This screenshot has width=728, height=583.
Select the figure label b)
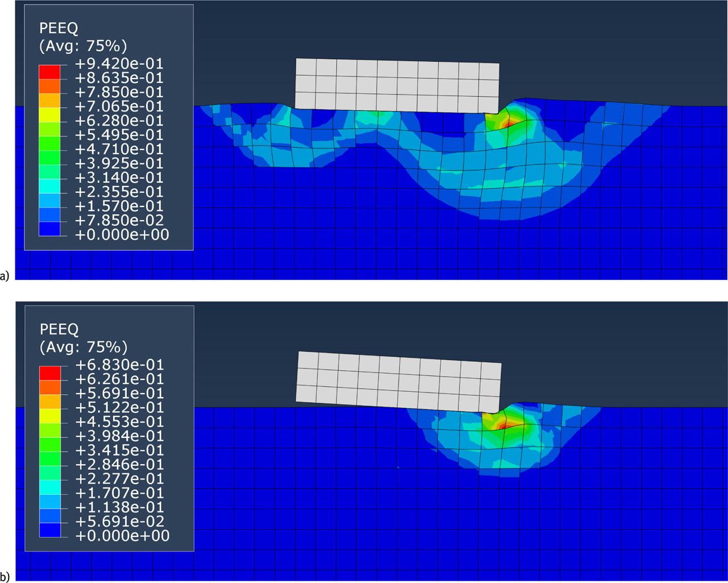(x=5, y=577)
